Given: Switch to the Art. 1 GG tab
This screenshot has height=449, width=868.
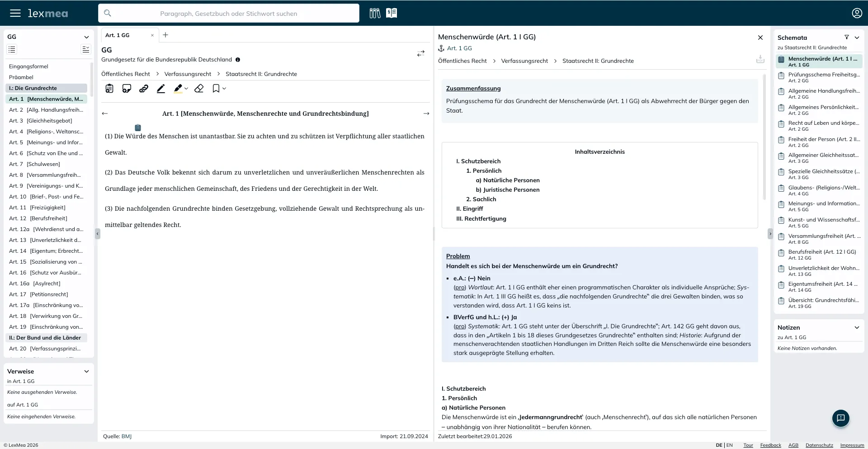Looking at the screenshot, I should [118, 35].
